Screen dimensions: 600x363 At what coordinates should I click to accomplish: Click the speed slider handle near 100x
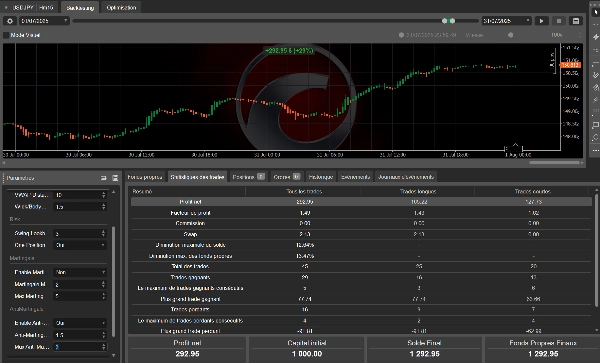coord(510,35)
